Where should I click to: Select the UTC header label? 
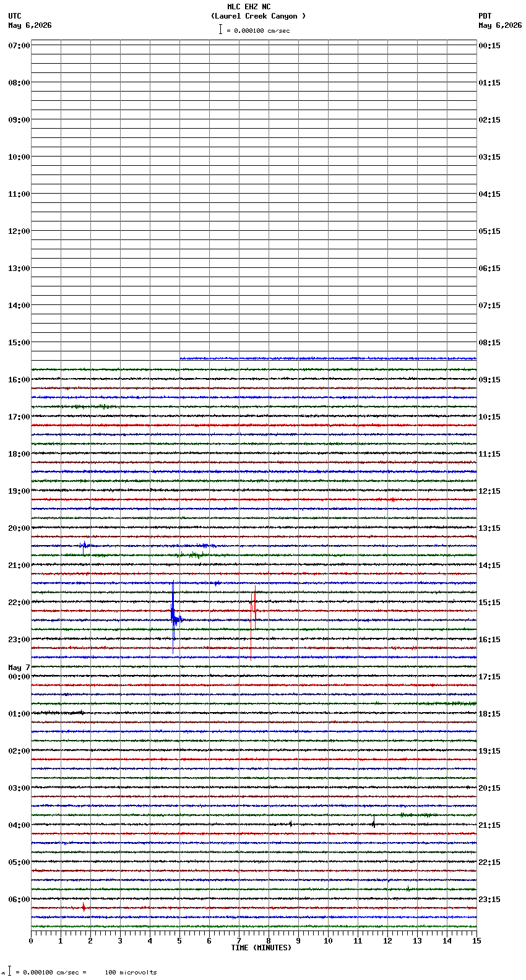tap(15, 16)
